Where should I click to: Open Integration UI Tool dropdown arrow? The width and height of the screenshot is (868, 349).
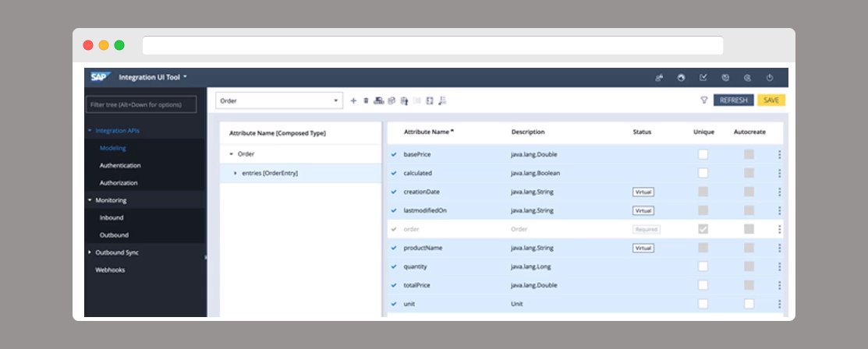186,77
